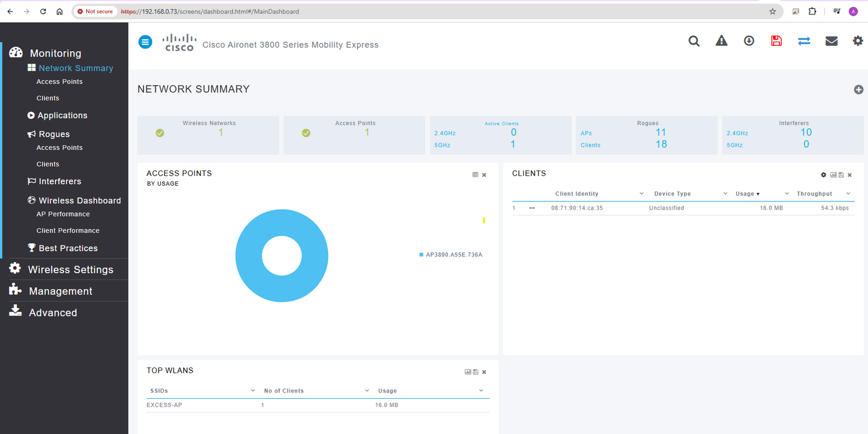
Task: Click the download circle icon in header
Action: point(749,41)
